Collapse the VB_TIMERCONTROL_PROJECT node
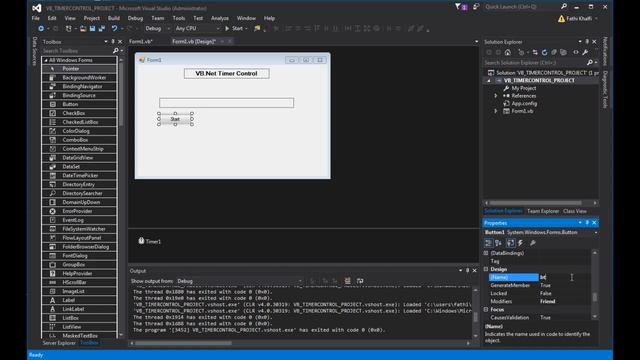Viewport: 640px width, 360px height. [x=489, y=81]
